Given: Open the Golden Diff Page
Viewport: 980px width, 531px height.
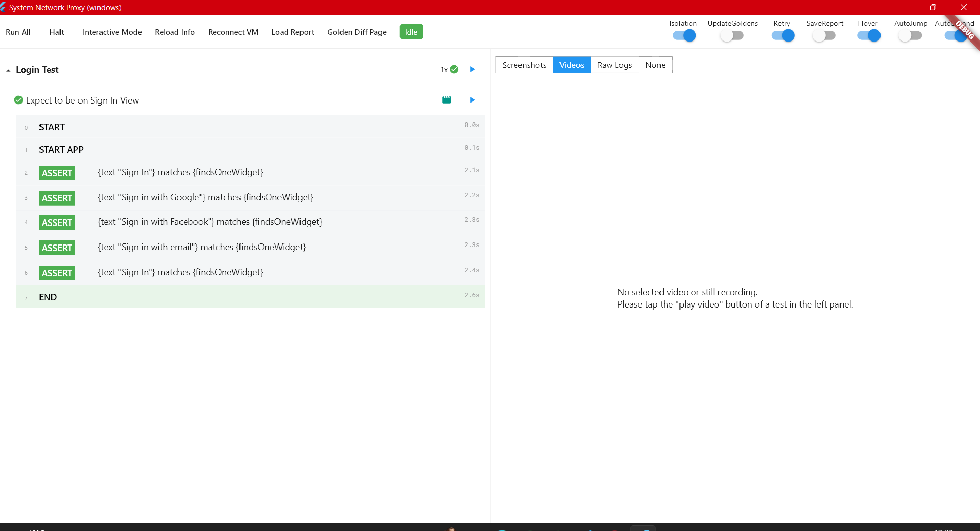Looking at the screenshot, I should coord(356,32).
